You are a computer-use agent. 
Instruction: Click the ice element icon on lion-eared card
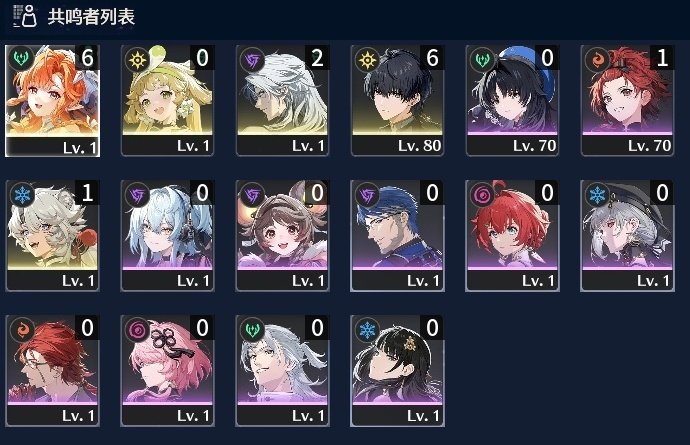[22, 194]
